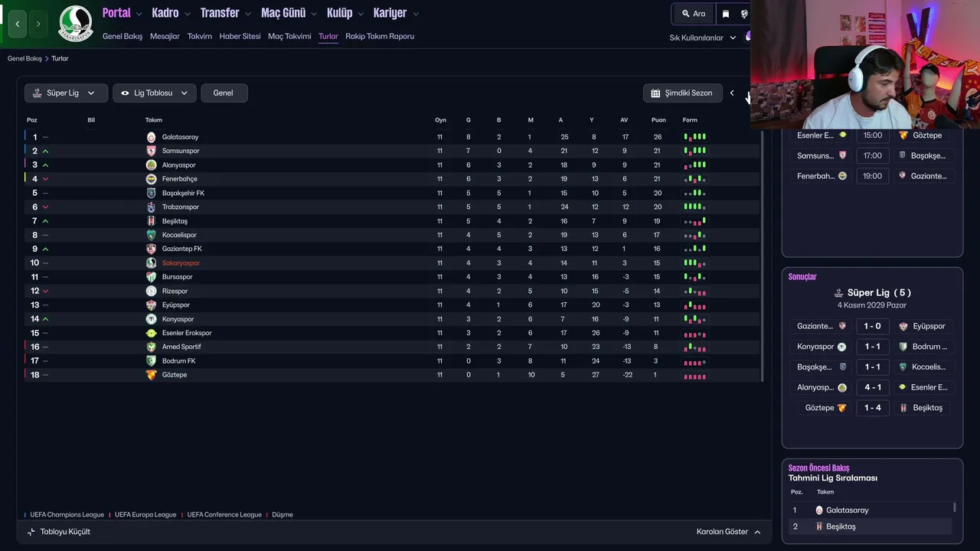Switch to the Rakip Takım Raporu tab

point(380,36)
